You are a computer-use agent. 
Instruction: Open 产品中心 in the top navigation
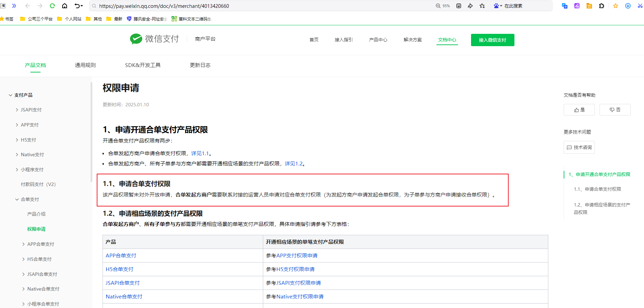click(x=378, y=40)
